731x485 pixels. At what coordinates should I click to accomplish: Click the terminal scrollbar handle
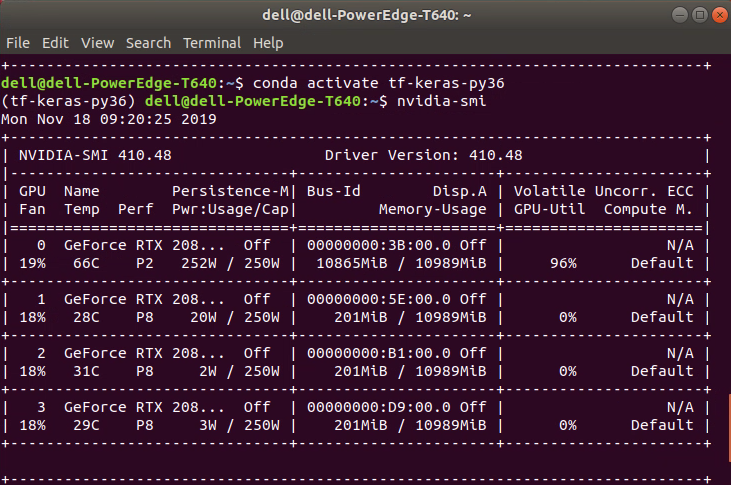point(729,428)
